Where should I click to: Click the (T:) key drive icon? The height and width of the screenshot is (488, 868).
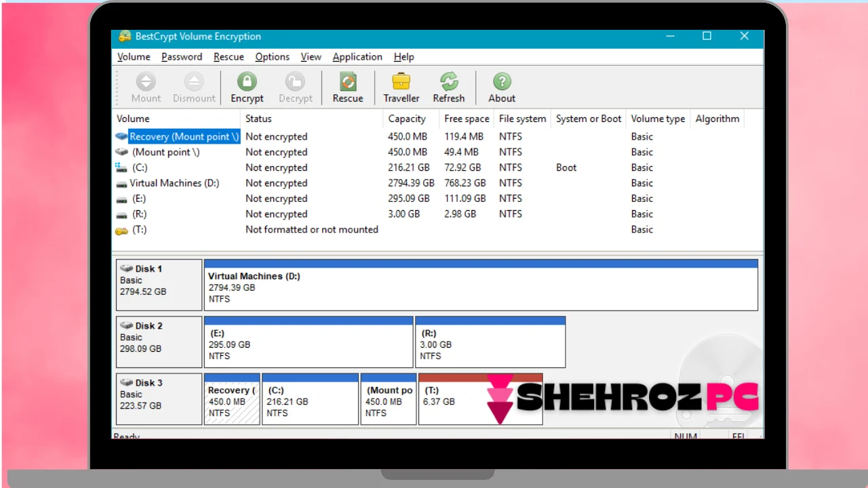121,230
